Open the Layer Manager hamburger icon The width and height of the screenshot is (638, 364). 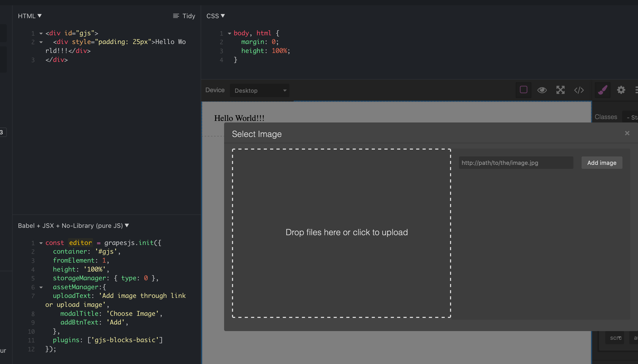pos(636,90)
